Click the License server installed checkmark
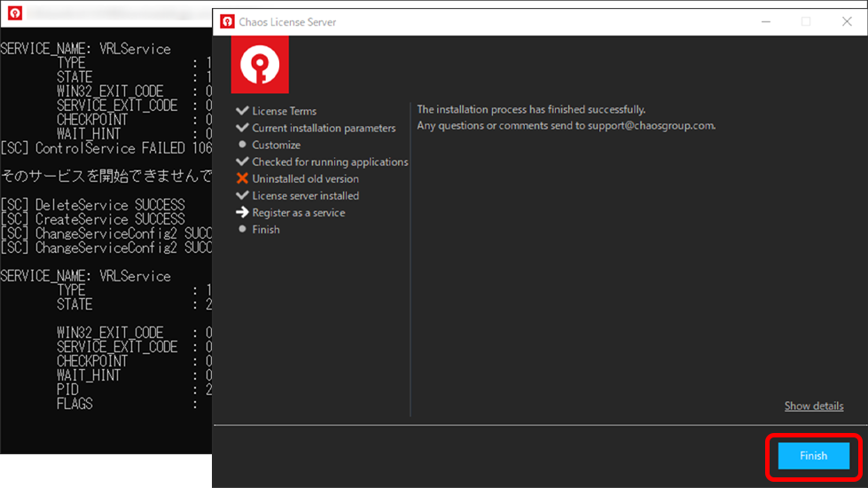 242,195
